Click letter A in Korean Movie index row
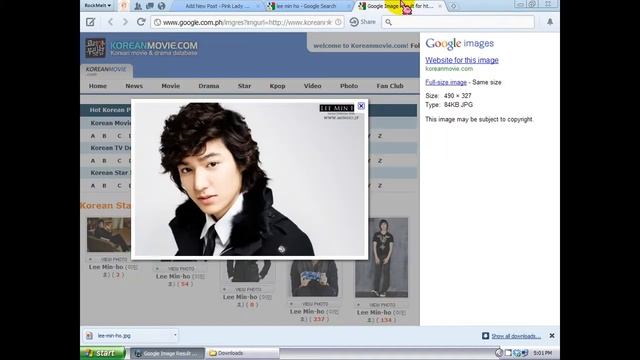This screenshot has width=640, height=360. [93, 136]
